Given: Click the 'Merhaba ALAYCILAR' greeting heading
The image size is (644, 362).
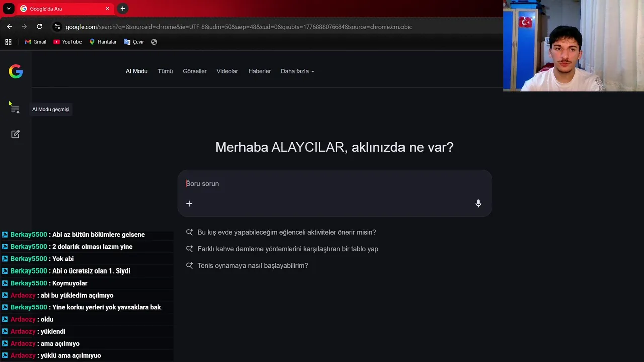Looking at the screenshot, I should click(335, 147).
